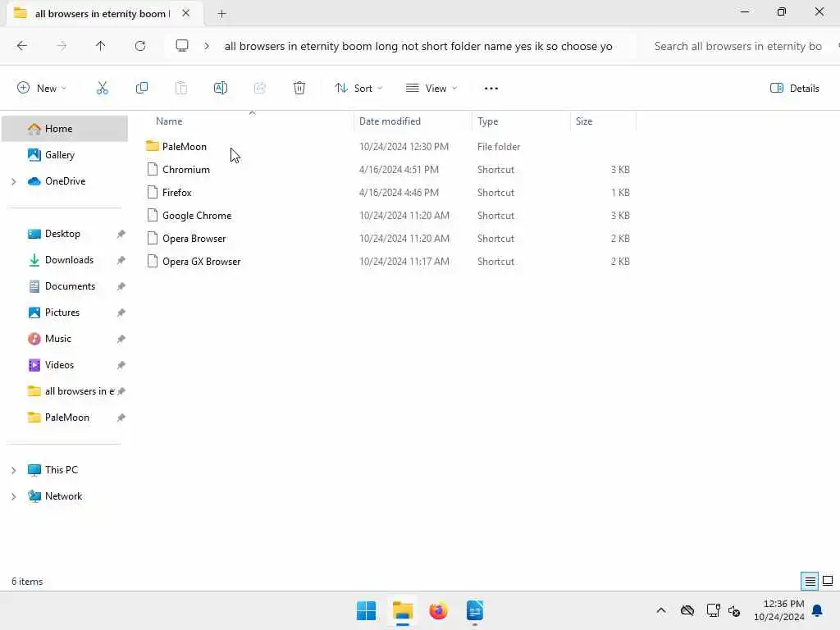The image size is (840, 630).
Task: Expand the OneDrive tree node
Action: [x=13, y=181]
